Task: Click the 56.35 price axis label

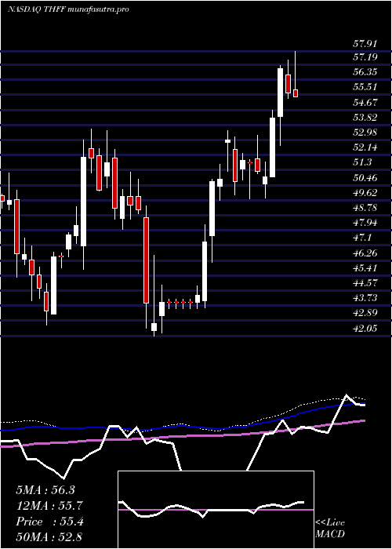Action: click(365, 72)
